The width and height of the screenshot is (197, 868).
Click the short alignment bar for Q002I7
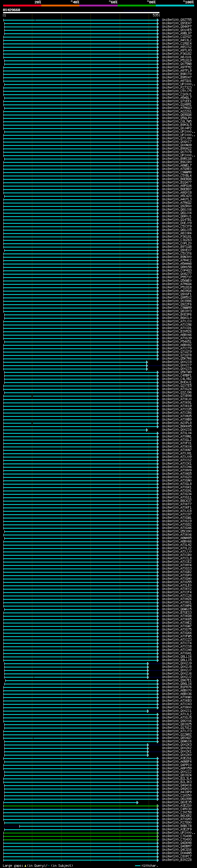tap(75, 365)
